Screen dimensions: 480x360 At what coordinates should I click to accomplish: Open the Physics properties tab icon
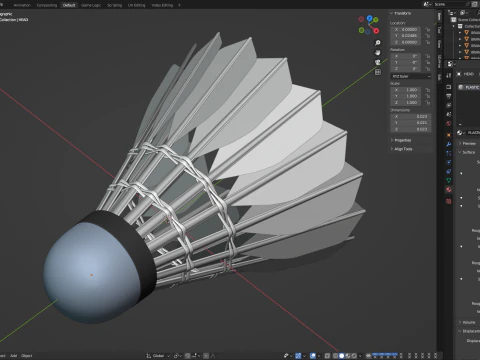pos(449,162)
